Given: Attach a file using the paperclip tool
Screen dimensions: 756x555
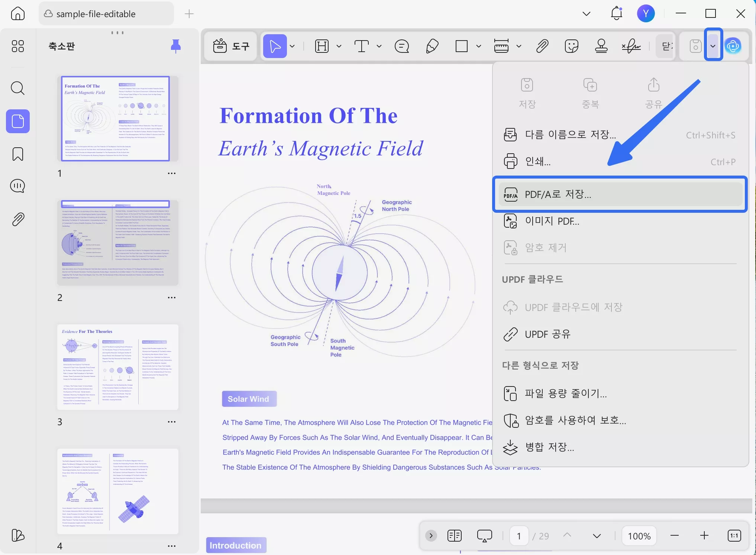Looking at the screenshot, I should point(542,45).
